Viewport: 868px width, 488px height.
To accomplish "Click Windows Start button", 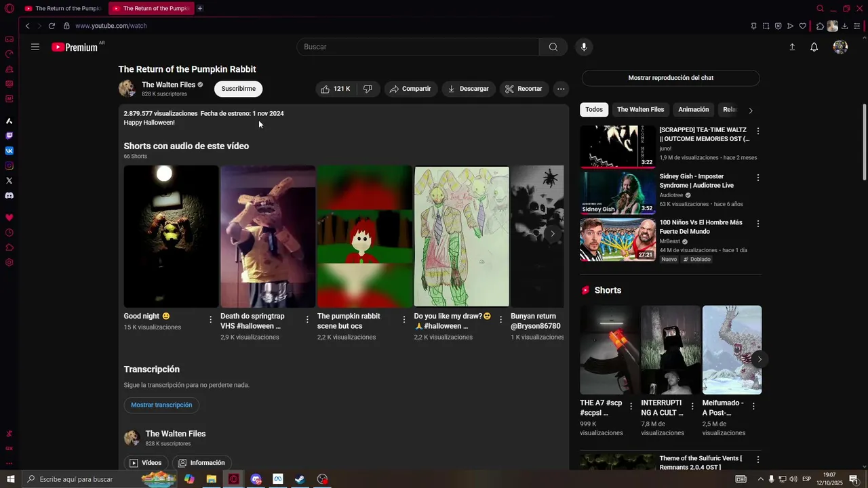I will 10,479.
